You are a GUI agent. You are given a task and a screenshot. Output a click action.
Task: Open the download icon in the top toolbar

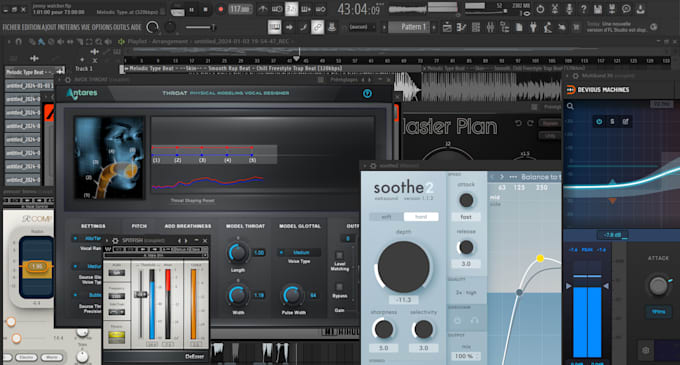click(x=641, y=9)
